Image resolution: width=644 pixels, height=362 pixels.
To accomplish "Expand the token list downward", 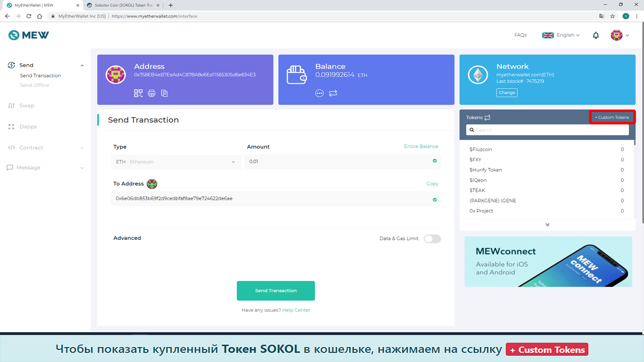I will pyautogui.click(x=547, y=225).
